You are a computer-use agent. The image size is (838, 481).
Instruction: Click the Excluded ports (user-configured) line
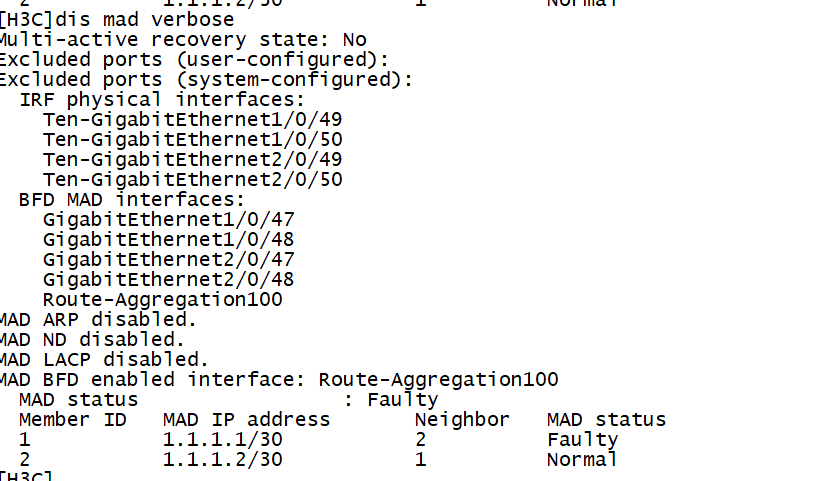194,60
